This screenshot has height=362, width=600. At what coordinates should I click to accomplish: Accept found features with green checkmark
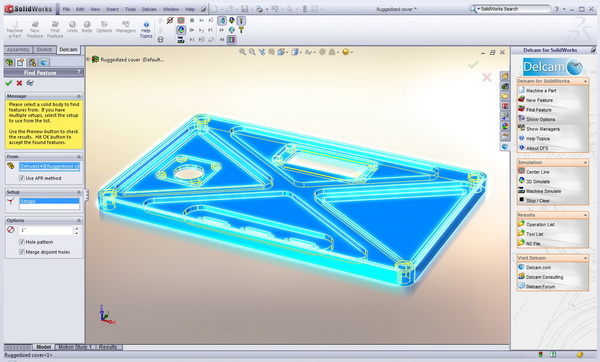[8, 83]
